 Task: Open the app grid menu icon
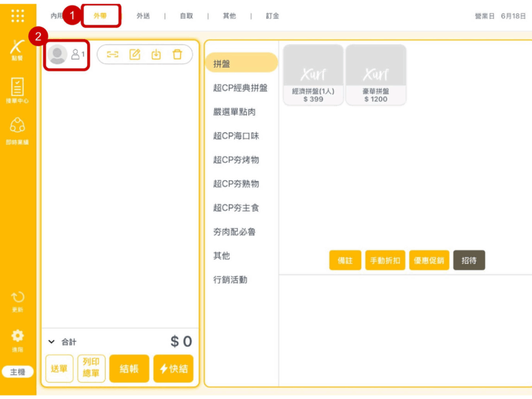tap(18, 16)
